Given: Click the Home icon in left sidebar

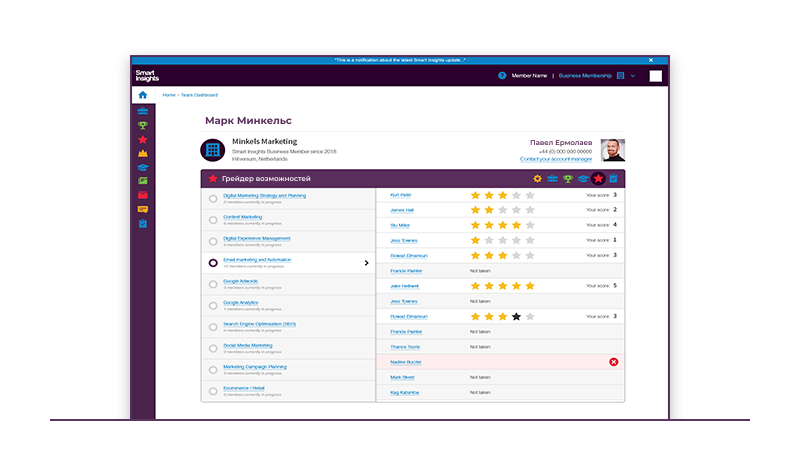Looking at the screenshot, I should pos(142,95).
